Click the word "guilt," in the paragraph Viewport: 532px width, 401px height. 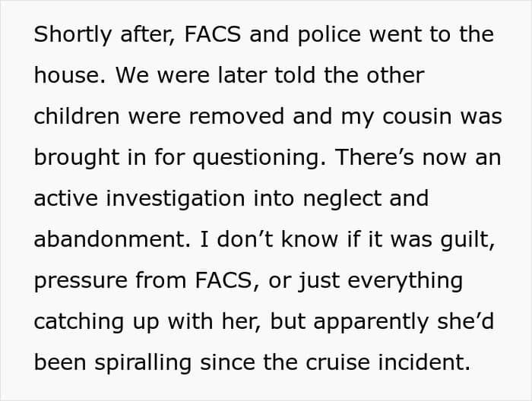tap(467, 240)
